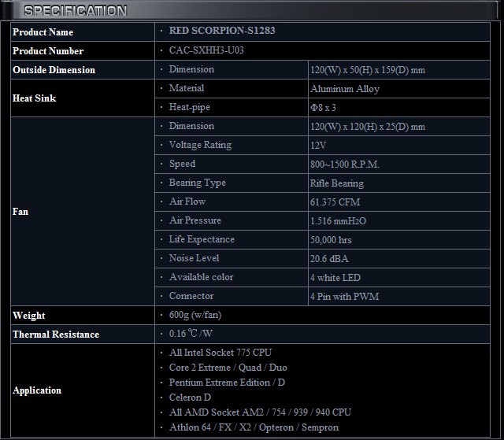The height and width of the screenshot is (440, 504).
Task: Click the 600g (w/fan) value
Action: point(195,315)
